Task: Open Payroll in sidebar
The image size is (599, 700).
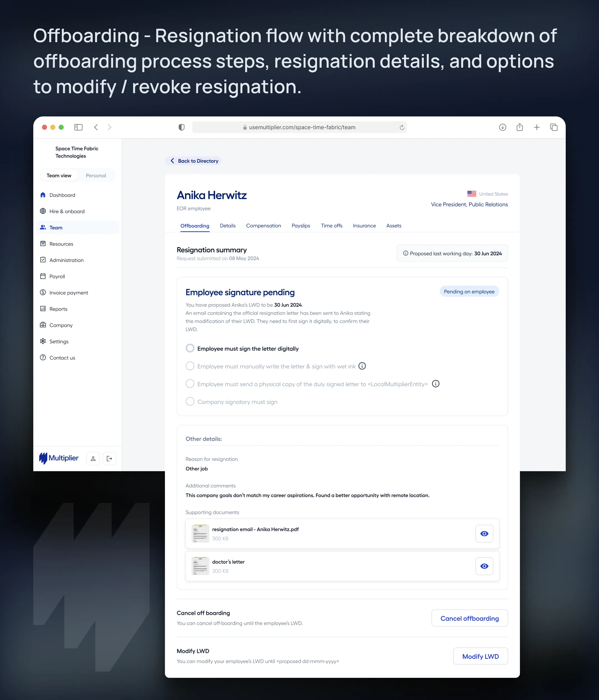Action: [x=77, y=276]
